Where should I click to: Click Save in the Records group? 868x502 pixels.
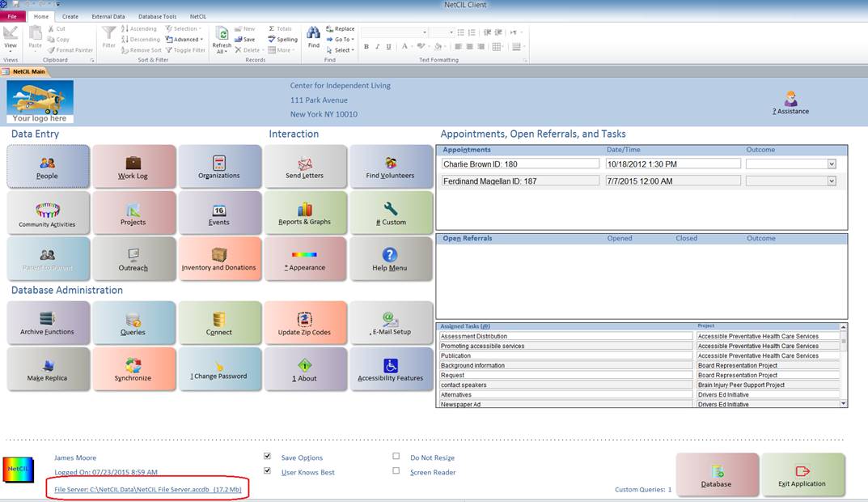coord(244,40)
